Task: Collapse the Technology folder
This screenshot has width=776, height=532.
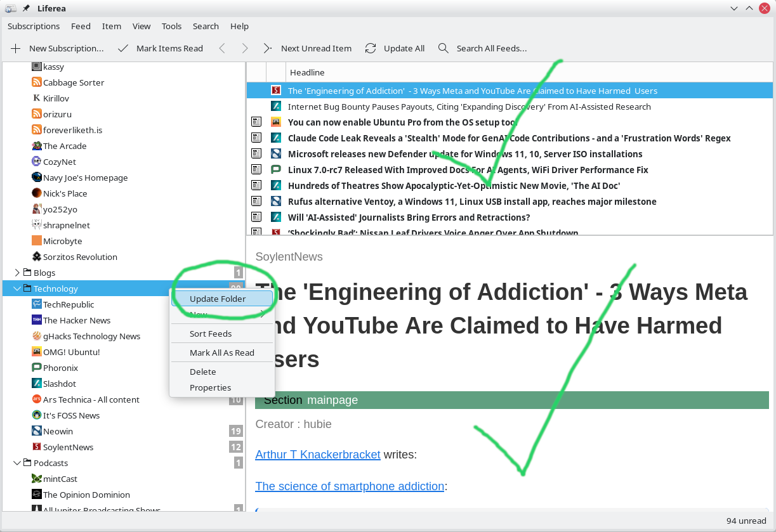Action: [17, 289]
